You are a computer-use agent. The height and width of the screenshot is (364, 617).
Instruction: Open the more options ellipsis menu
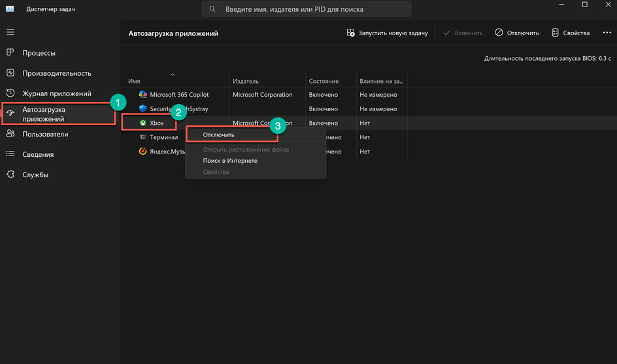click(x=607, y=33)
